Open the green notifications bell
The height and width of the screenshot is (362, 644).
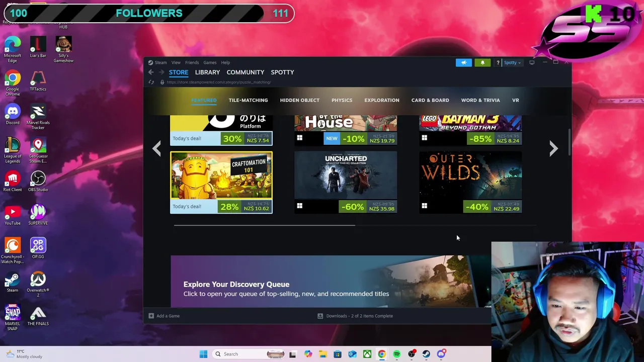click(482, 63)
